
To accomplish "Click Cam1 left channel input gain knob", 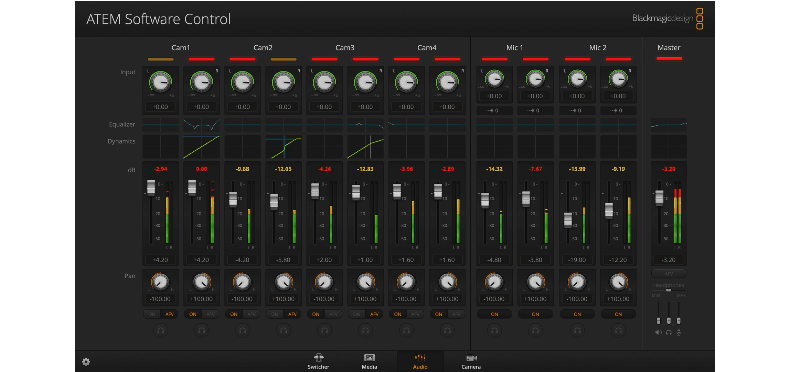I will pos(161,81).
